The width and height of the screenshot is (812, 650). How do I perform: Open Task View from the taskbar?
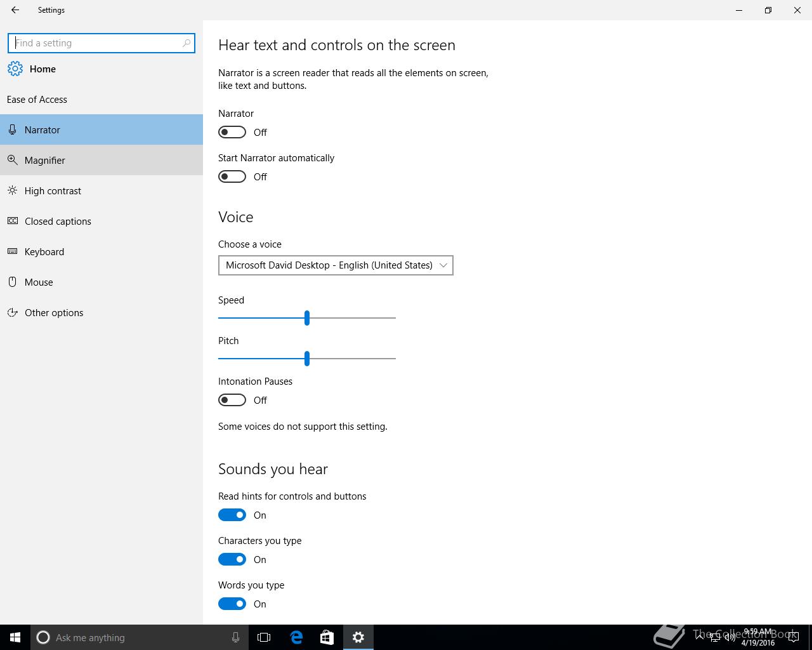264,637
